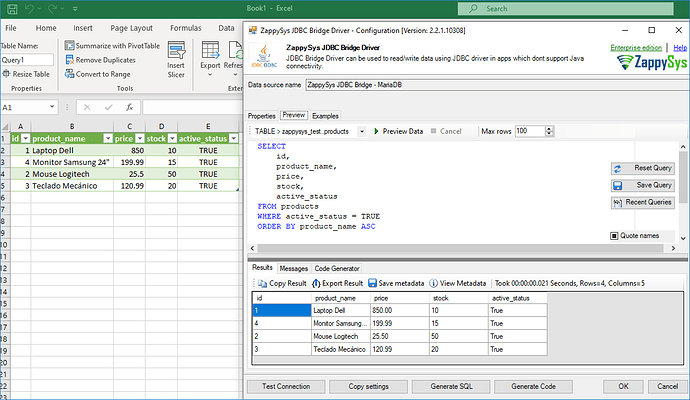Click the Save Query button
690x400 pixels.
click(642, 185)
